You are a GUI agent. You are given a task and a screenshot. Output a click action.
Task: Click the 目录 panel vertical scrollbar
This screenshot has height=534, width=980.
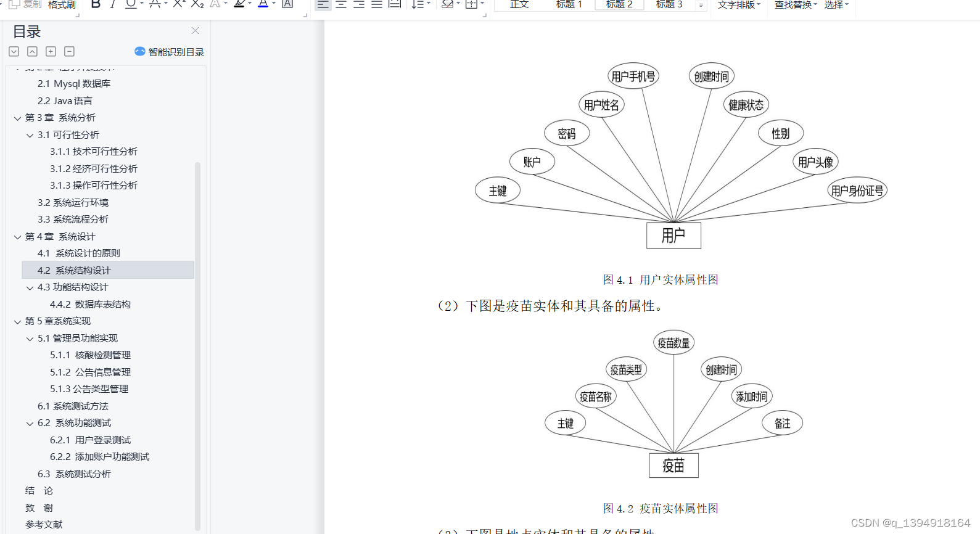point(197,345)
